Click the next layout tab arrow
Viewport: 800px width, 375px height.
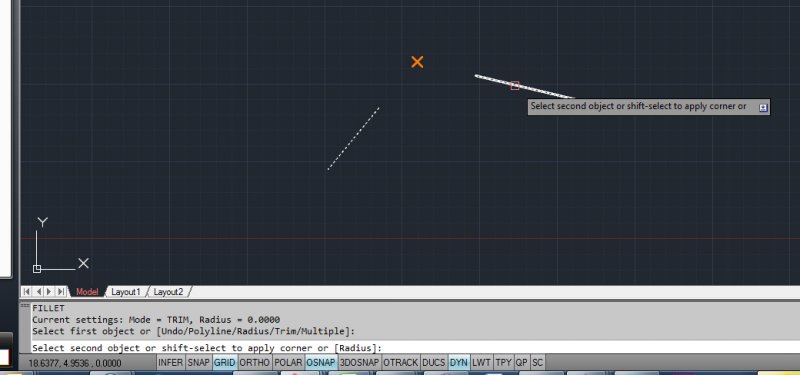click(49, 292)
